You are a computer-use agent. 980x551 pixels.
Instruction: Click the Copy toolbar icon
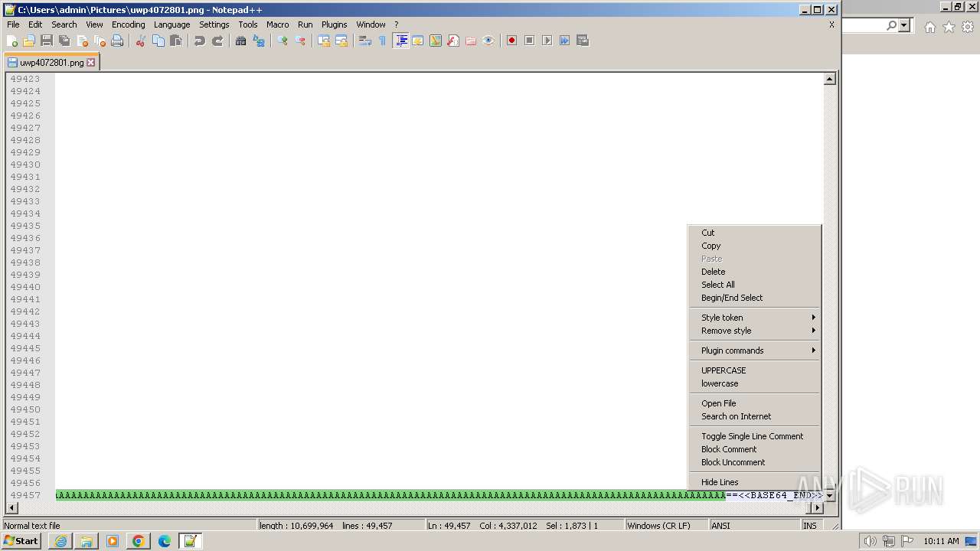click(x=158, y=41)
